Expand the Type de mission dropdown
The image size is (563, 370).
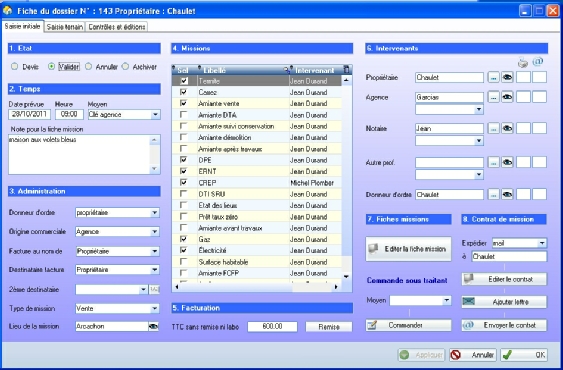point(154,308)
